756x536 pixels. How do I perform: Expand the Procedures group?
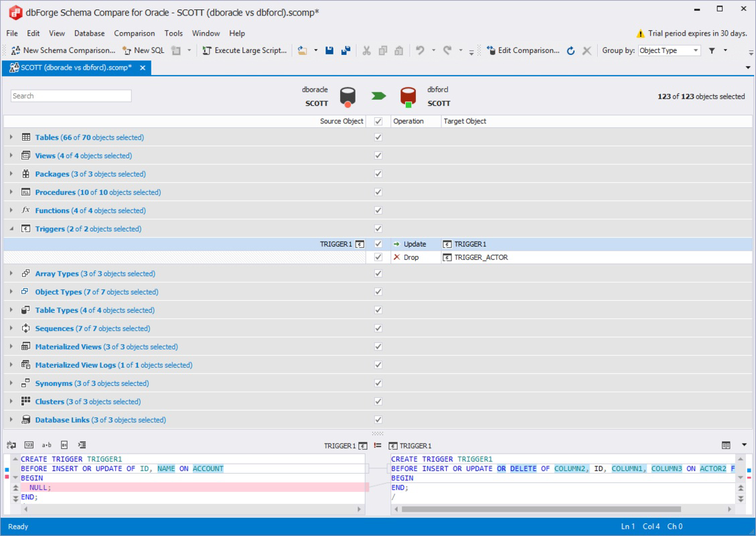click(11, 192)
